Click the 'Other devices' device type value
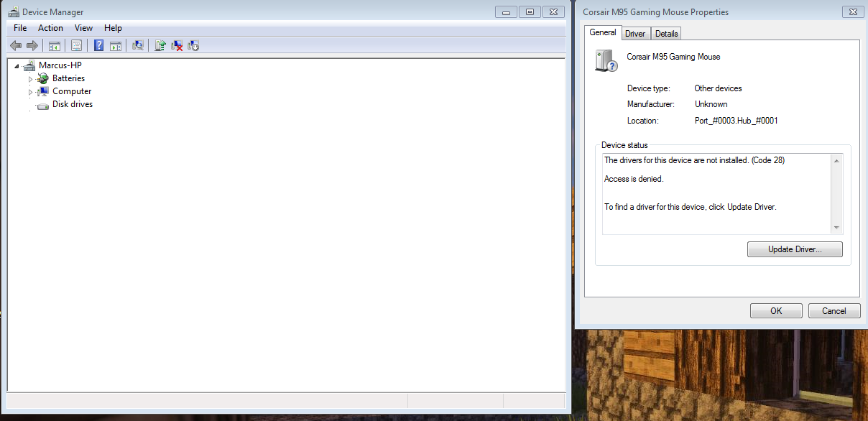The height and width of the screenshot is (421, 868). coord(718,88)
